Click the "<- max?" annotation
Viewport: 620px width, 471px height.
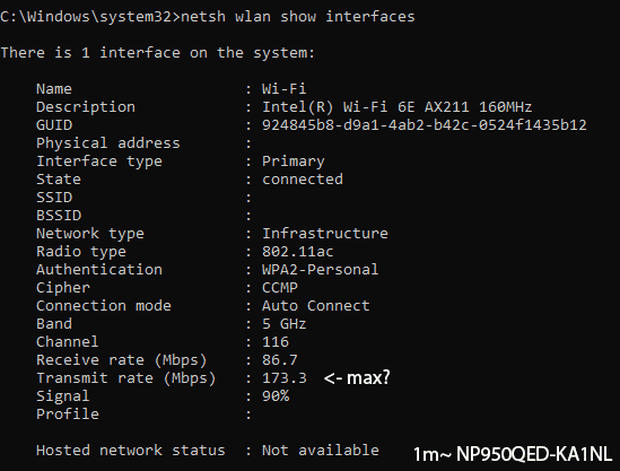(355, 378)
